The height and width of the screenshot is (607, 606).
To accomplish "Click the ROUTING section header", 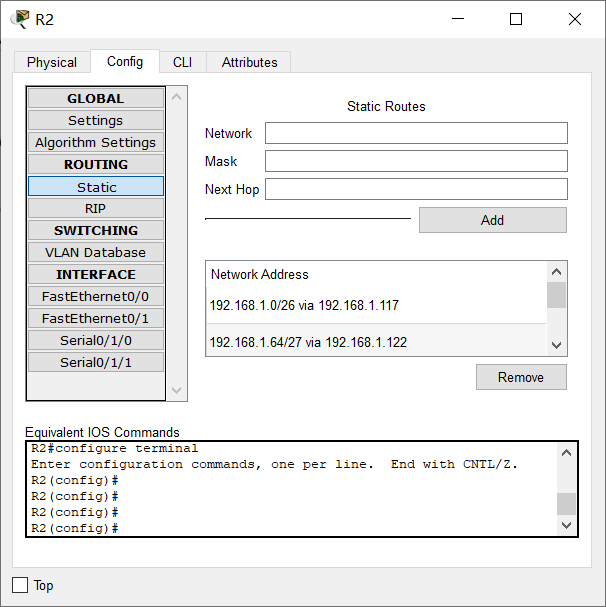I will pyautogui.click(x=96, y=165).
